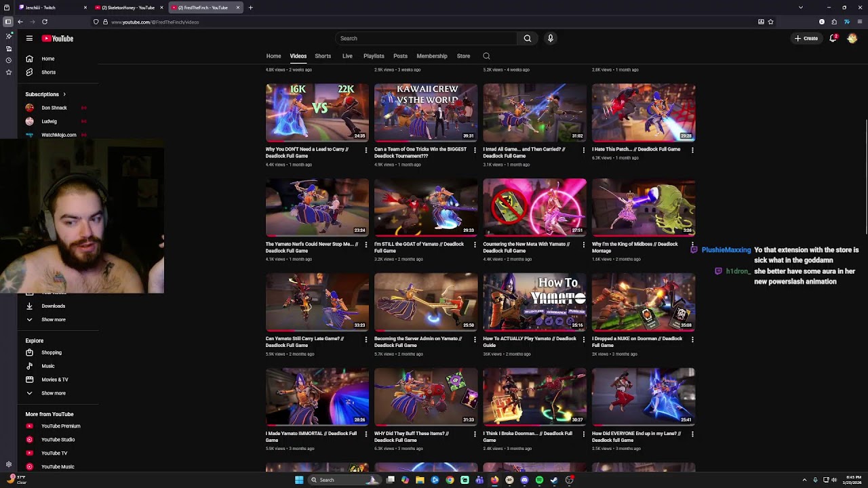Launch File Explorer from the taskbar

[x=420, y=480]
